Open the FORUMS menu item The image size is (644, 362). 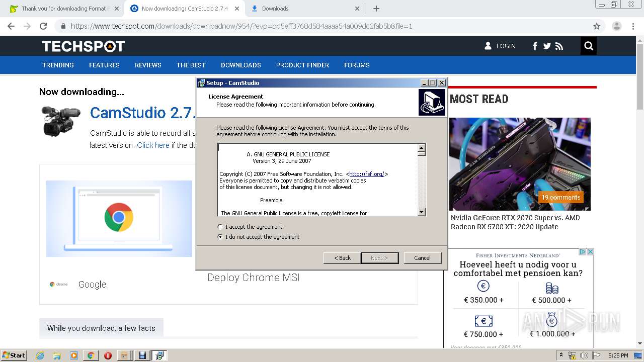pyautogui.click(x=357, y=65)
